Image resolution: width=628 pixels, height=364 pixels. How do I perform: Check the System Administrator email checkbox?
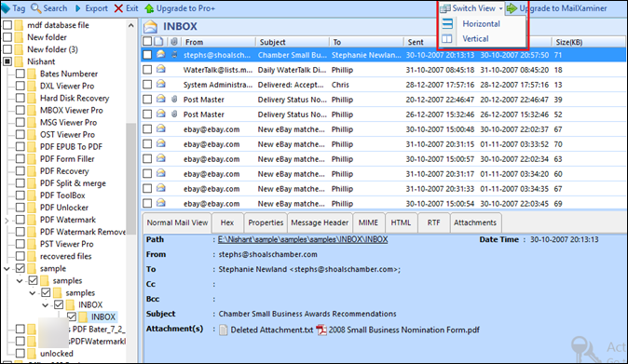147,85
